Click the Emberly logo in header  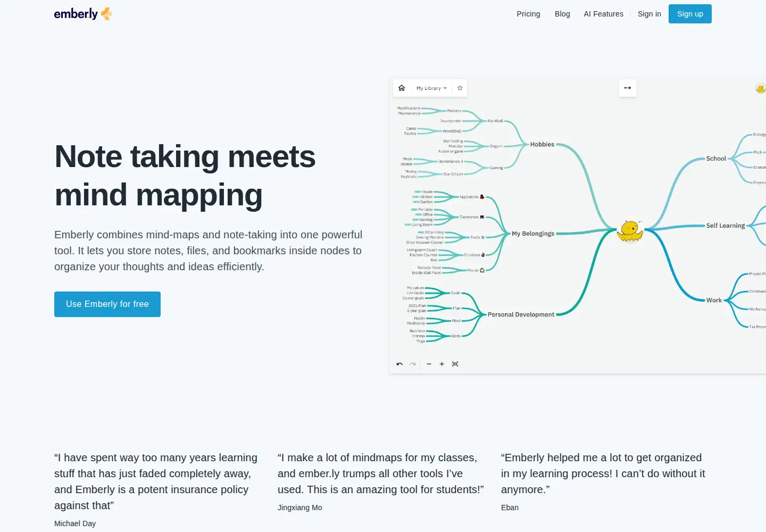[x=83, y=14]
